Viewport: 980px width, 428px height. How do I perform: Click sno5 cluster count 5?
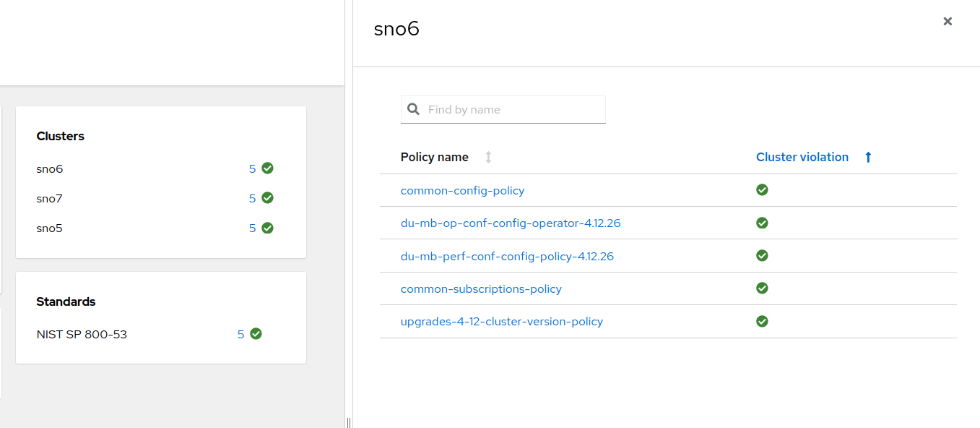[253, 228]
